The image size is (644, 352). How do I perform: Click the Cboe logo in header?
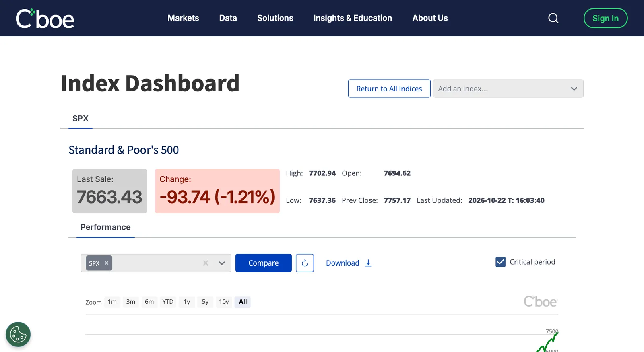(45, 19)
